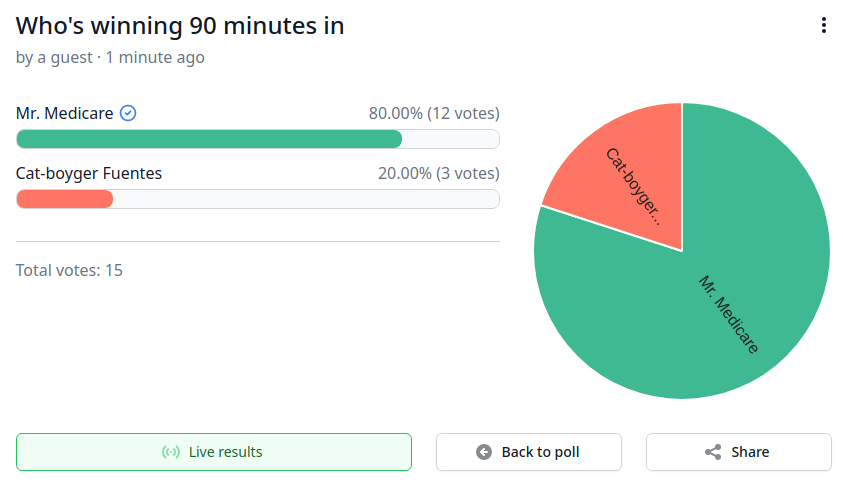The width and height of the screenshot is (843, 492).
Task: Open the three-dot options menu
Action: [824, 25]
